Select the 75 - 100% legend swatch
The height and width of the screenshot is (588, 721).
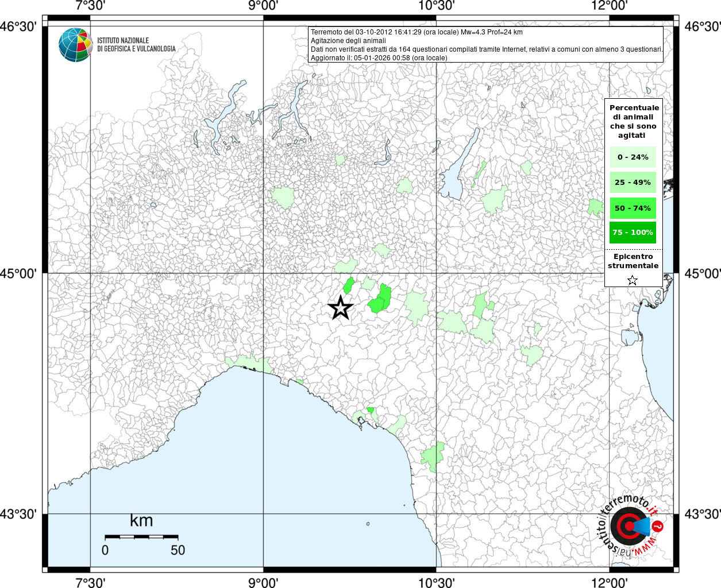[633, 233]
